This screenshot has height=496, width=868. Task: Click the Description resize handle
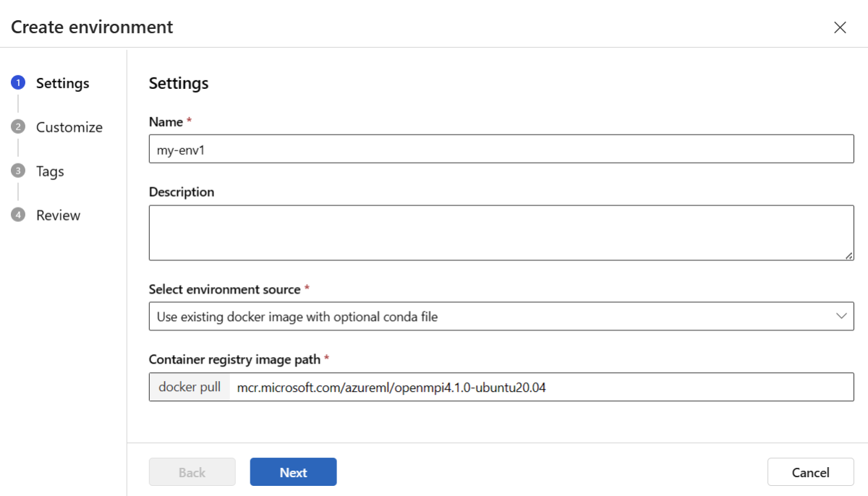(848, 255)
